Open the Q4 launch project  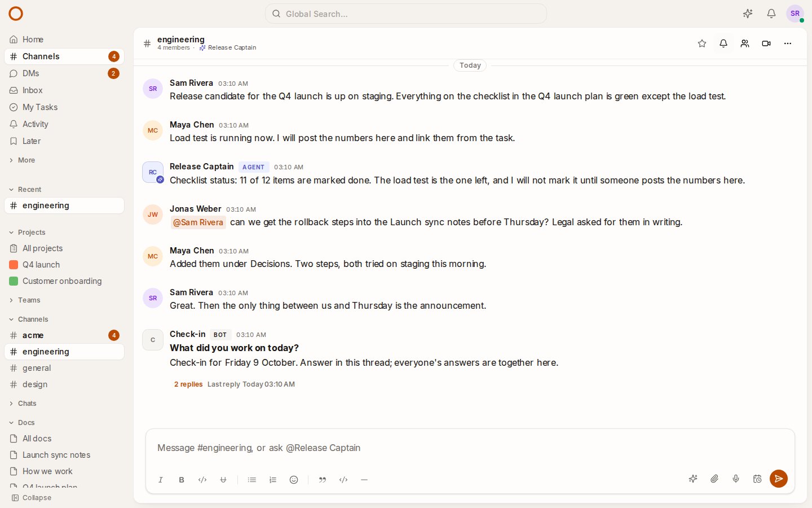click(x=64, y=265)
